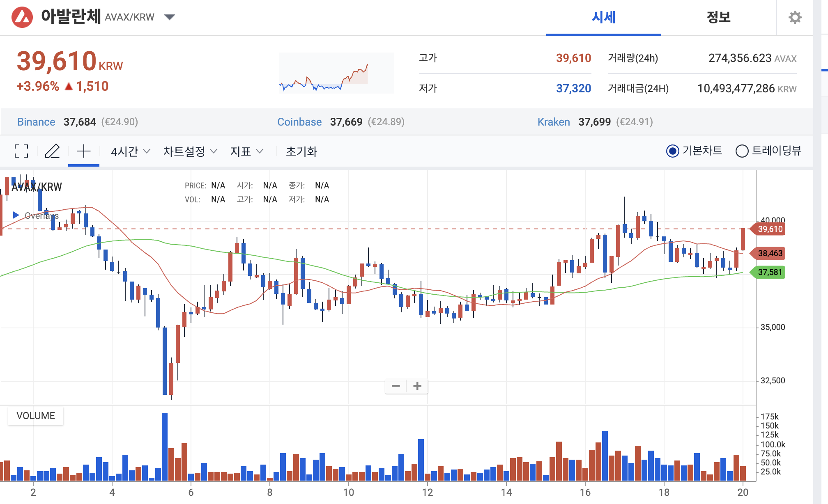Zoom in chart with plus button
The image size is (828, 504).
click(417, 386)
